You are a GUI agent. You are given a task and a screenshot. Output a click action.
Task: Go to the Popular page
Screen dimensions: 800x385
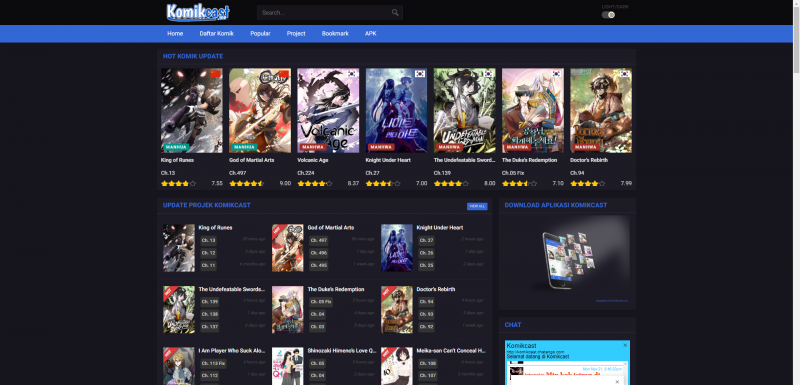click(x=260, y=34)
